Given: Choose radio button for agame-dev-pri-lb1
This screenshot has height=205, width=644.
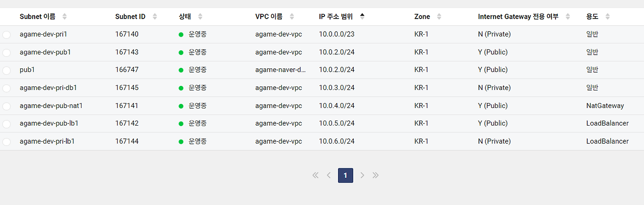Looking at the screenshot, I should [x=6, y=142].
